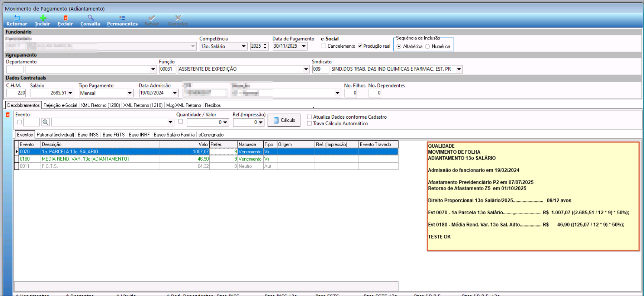Open the Tipo Pagamento Mensal dropdown
The image size is (644, 296).
[x=130, y=93]
